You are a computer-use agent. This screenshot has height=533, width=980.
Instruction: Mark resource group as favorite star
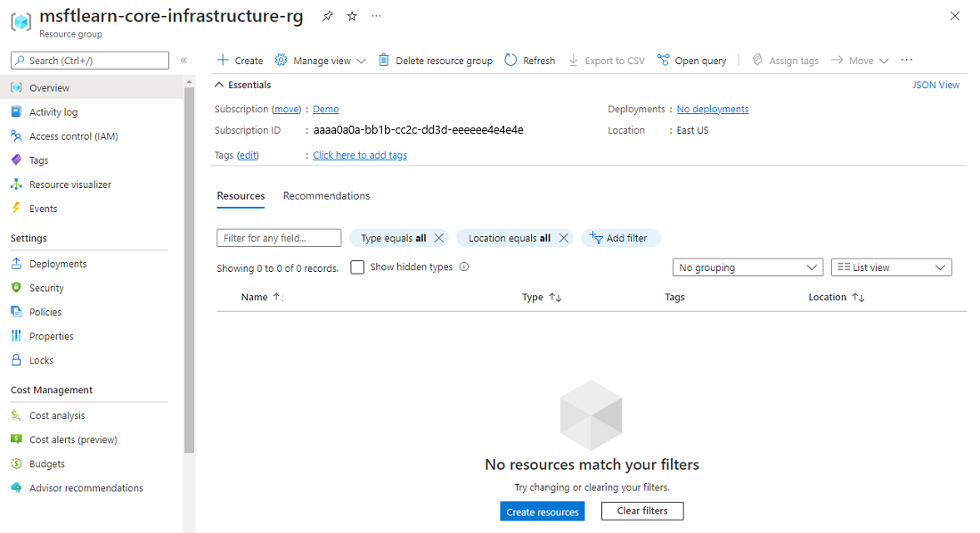[352, 16]
